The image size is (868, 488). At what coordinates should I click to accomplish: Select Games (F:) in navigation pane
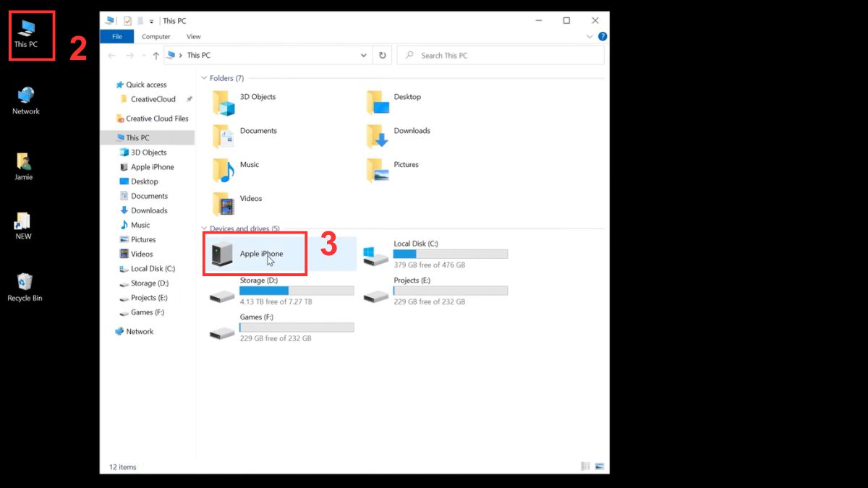pyautogui.click(x=147, y=312)
